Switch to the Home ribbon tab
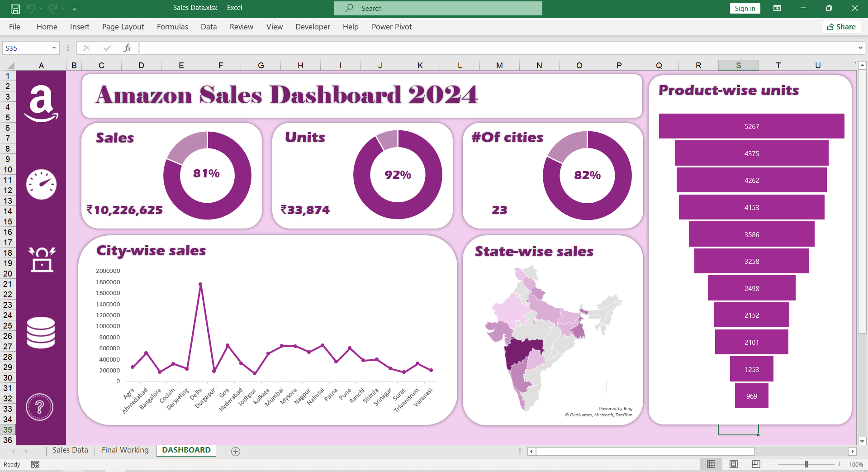Image resolution: width=868 pixels, height=472 pixels. (x=47, y=27)
